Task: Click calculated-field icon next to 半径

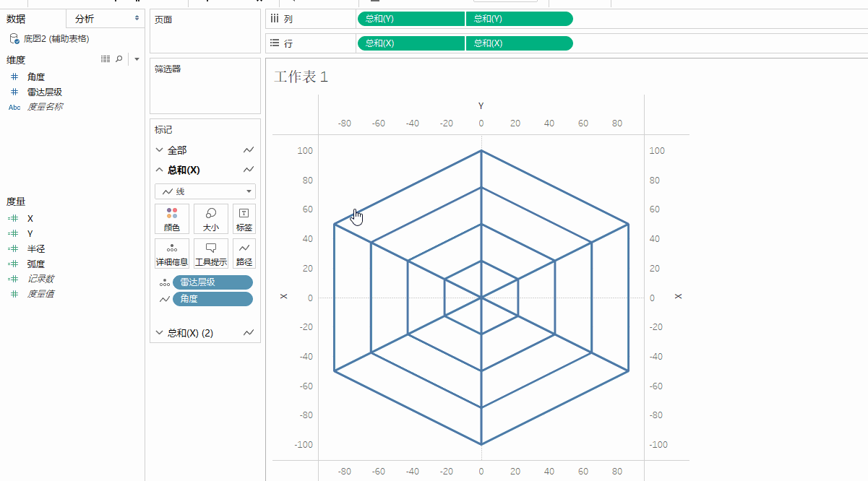Action: [x=14, y=248]
